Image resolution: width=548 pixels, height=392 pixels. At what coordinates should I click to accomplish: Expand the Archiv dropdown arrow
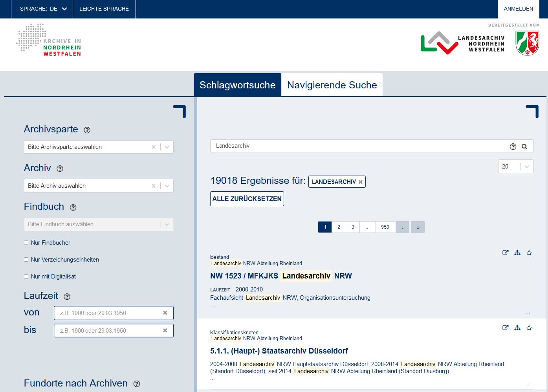point(167,186)
